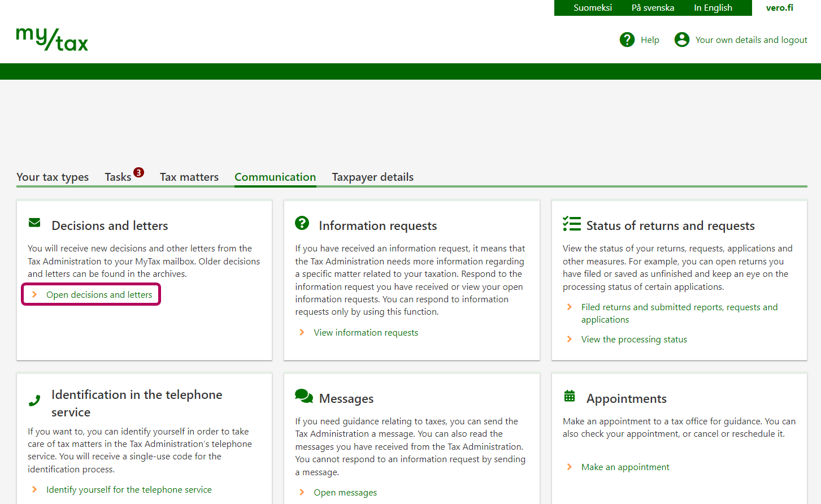Image resolution: width=821 pixels, height=504 pixels.
Task: Select Make an appointment link
Action: click(625, 467)
